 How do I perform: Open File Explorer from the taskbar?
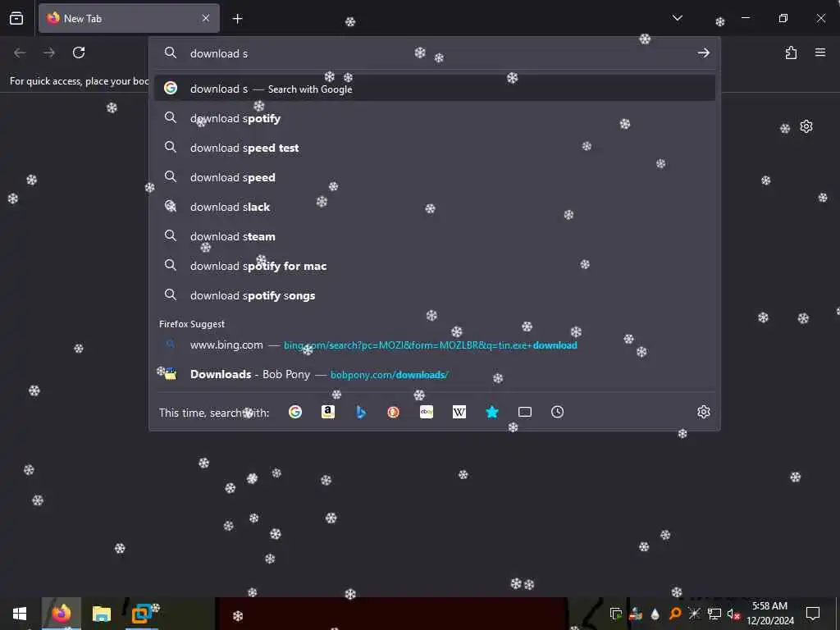[101, 614]
